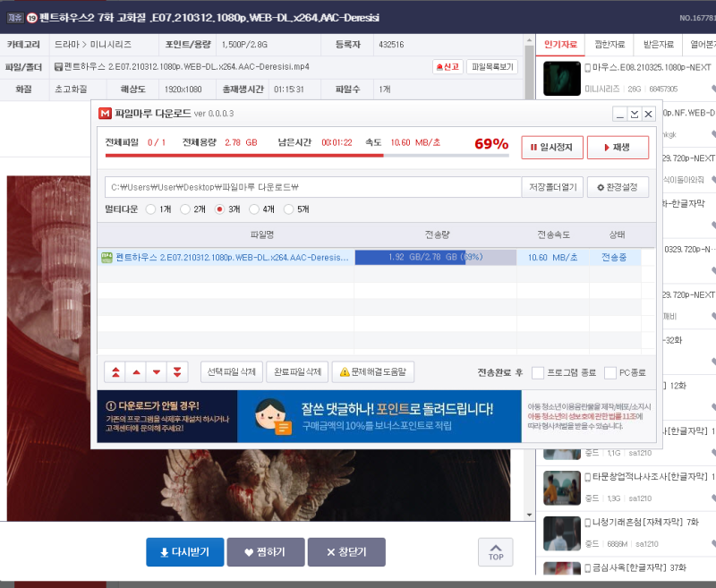The height and width of the screenshot is (588, 716).
Task: Open 니청기래흔참[자체자막] 7화 thumbnail
Action: (562, 533)
